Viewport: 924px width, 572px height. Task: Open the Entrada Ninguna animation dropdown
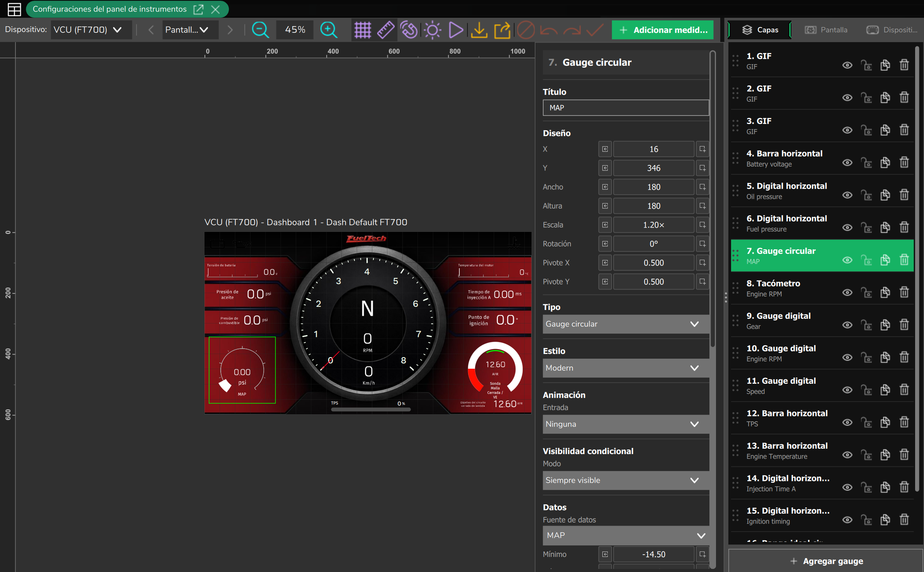pos(626,424)
